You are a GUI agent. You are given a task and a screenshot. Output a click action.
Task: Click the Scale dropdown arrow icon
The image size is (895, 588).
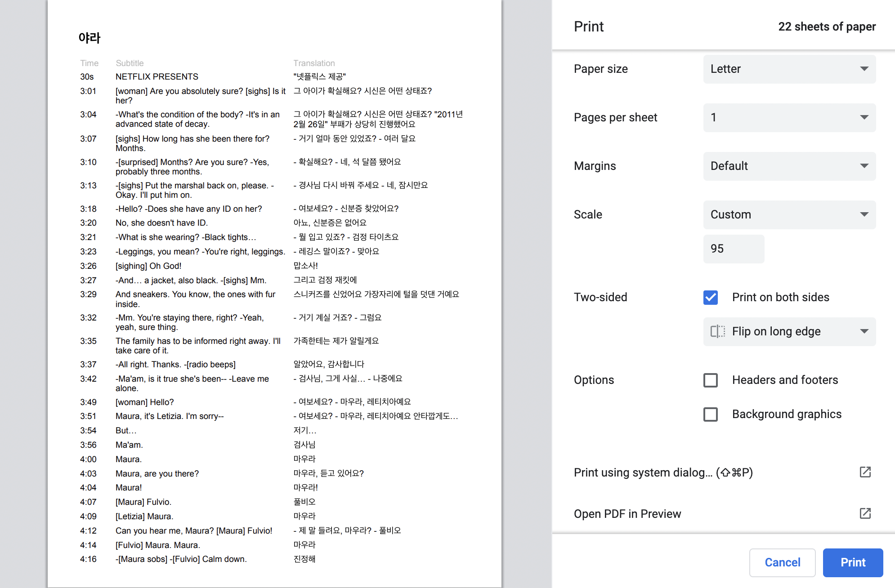pyautogui.click(x=864, y=214)
